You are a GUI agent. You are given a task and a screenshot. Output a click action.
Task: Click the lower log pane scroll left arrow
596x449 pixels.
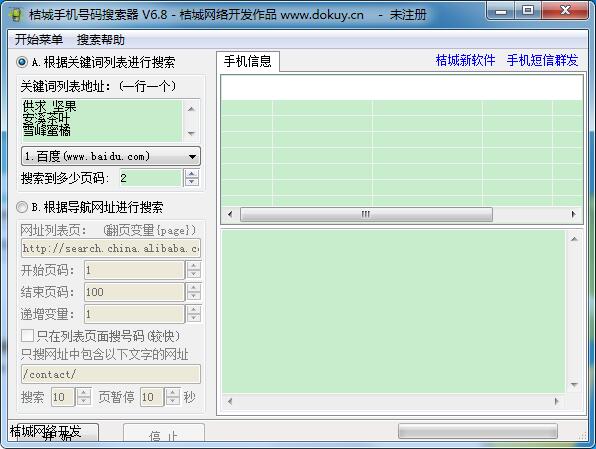(230, 401)
